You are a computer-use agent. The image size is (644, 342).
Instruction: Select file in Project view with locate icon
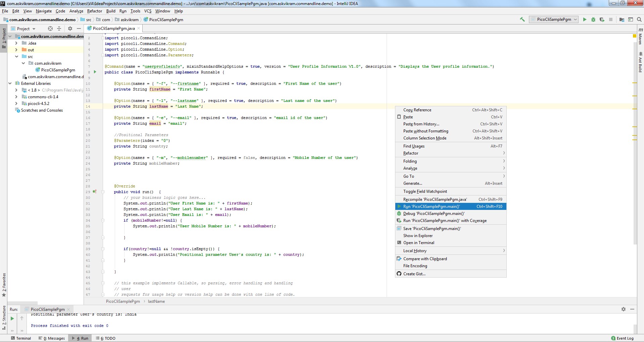[x=50, y=28]
